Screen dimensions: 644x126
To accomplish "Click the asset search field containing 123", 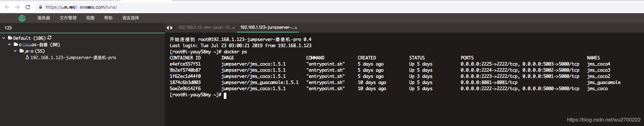I will [82, 28].
